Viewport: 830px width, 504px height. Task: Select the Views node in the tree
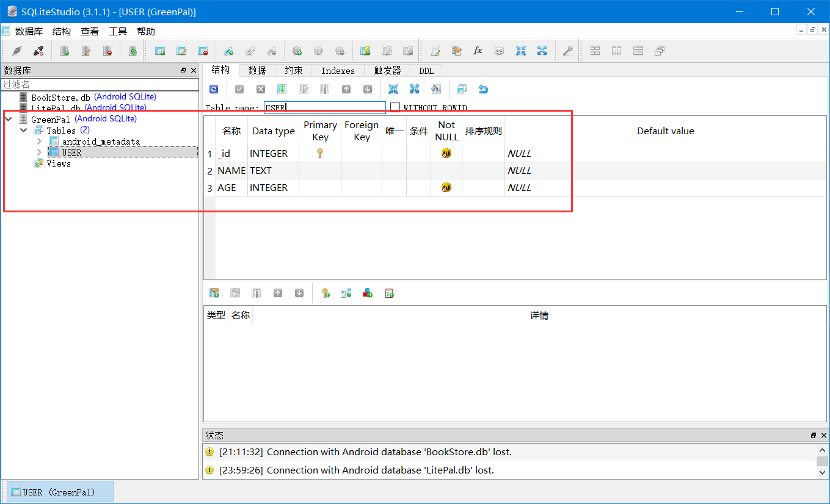click(x=59, y=164)
